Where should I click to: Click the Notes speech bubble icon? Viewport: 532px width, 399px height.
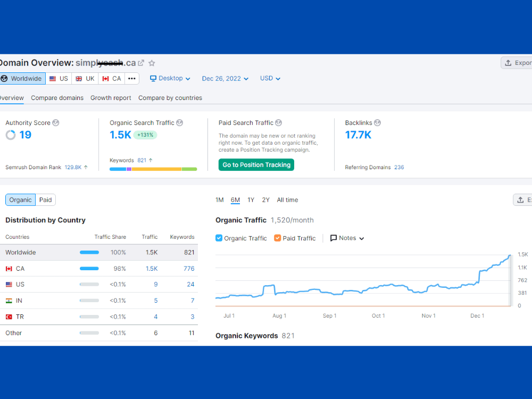[334, 238]
